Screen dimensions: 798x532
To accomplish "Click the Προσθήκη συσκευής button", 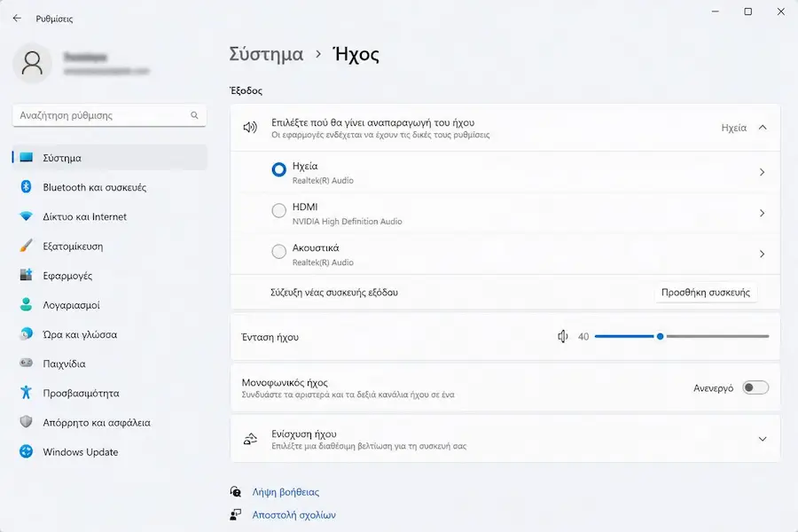I will tap(706, 293).
